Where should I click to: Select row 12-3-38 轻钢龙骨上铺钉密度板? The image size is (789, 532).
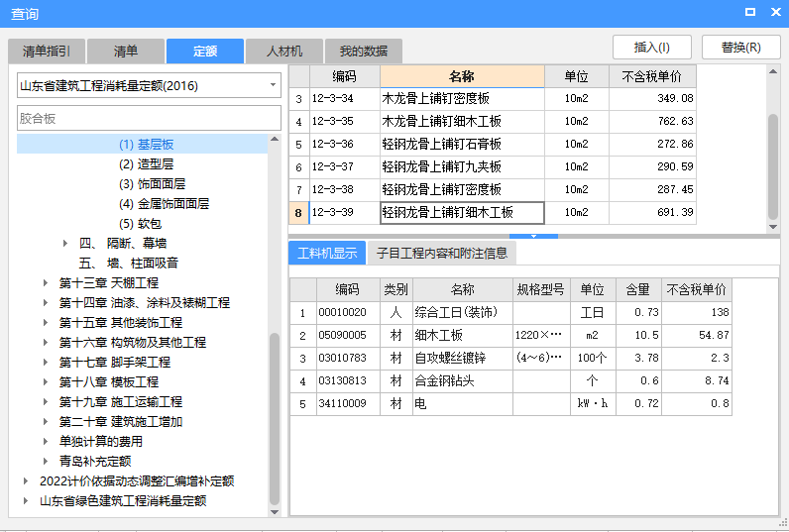(x=494, y=189)
